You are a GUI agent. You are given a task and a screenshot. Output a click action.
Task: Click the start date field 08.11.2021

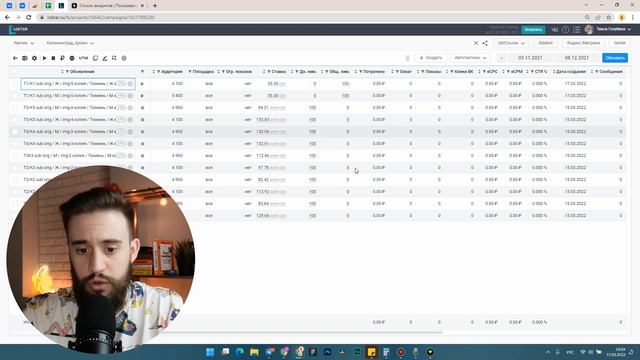pos(530,58)
